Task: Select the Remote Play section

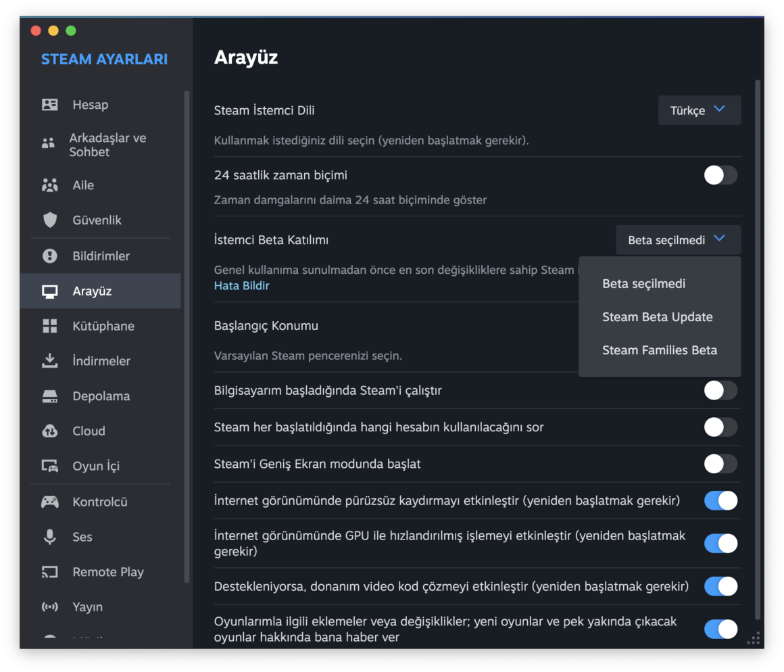Action: [x=101, y=572]
